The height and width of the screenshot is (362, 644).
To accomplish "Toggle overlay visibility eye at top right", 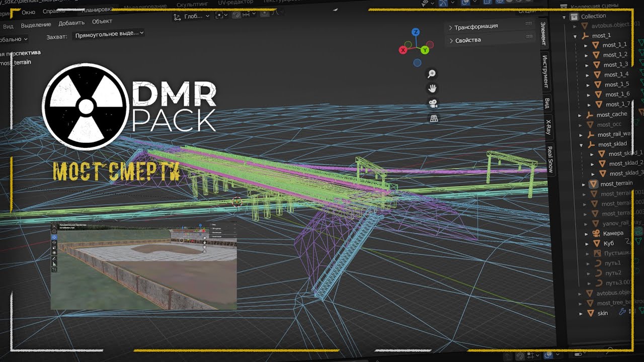I will click(426, 3).
